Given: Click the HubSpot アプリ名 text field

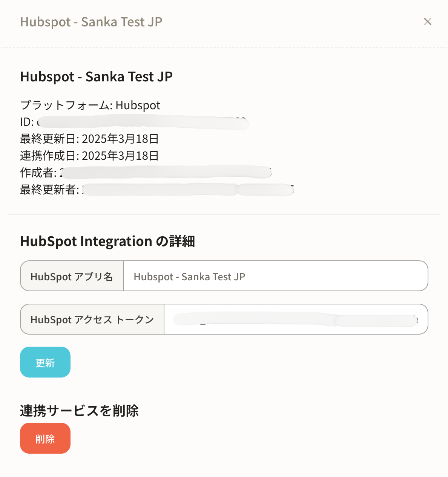Looking at the screenshot, I should pos(275,276).
